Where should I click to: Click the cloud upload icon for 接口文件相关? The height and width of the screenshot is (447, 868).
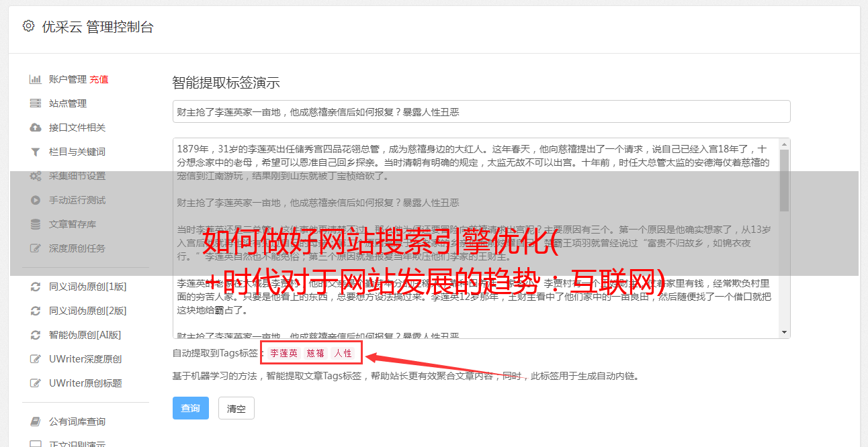pos(36,128)
